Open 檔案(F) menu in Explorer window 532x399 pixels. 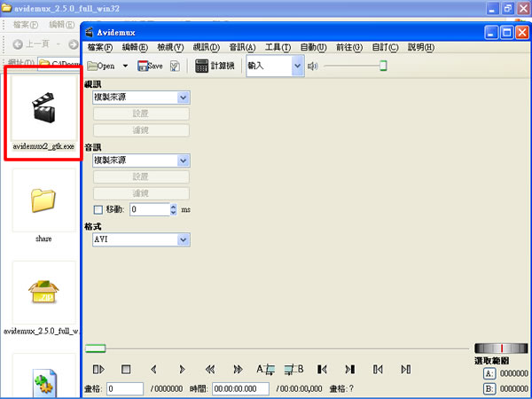coord(26,25)
